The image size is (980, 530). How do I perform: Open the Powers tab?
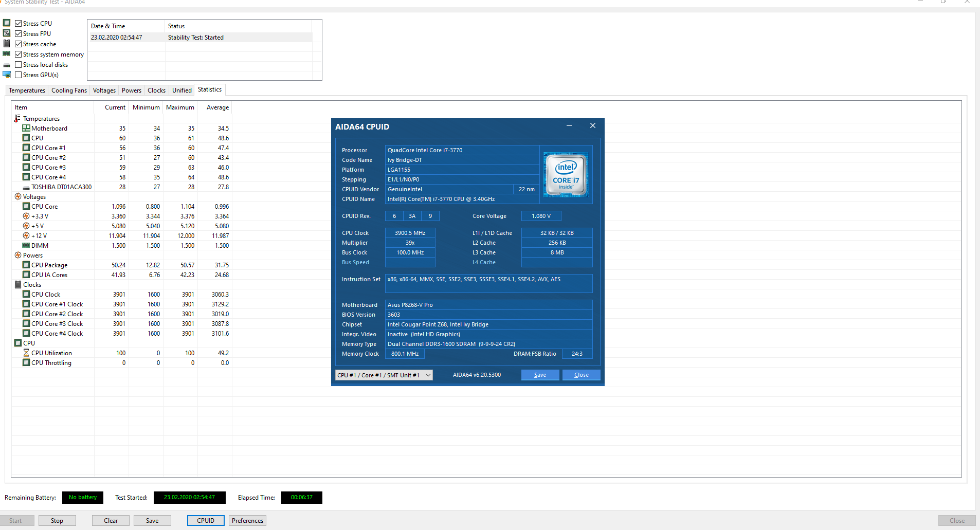pos(132,90)
